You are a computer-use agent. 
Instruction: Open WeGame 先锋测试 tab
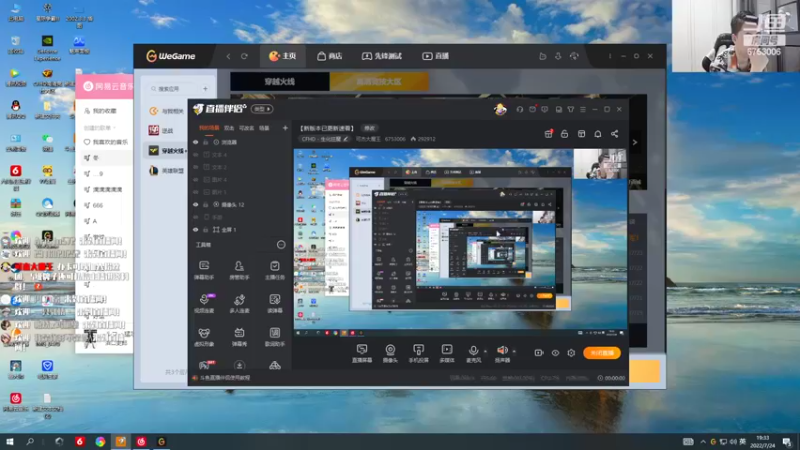click(382, 56)
